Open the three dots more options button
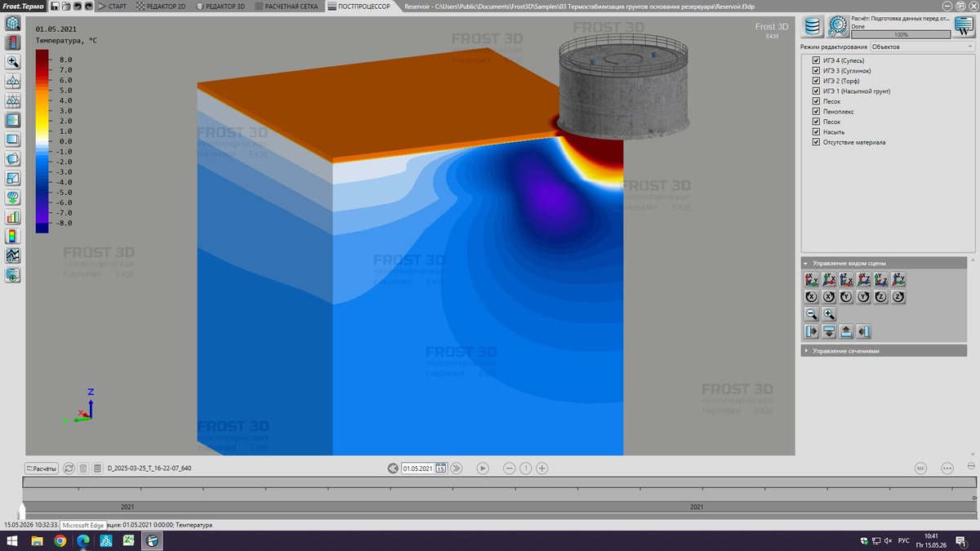Screen dimensions: 980x551 click(947, 469)
